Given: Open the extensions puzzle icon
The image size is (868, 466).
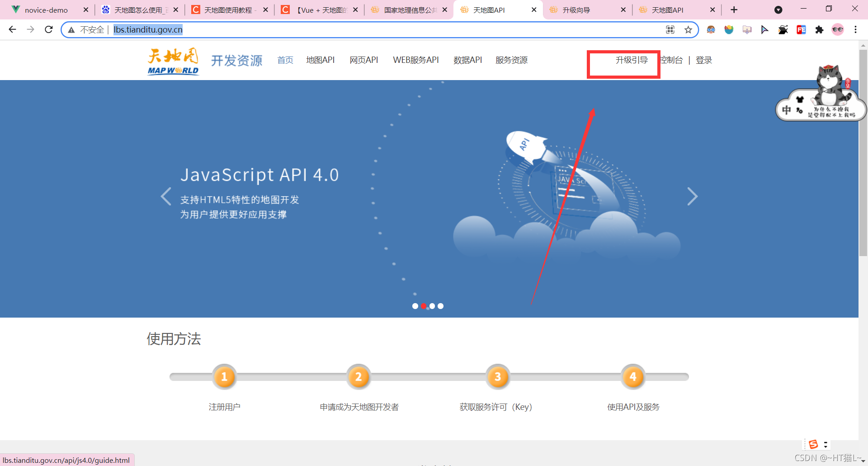Looking at the screenshot, I should (x=819, y=30).
